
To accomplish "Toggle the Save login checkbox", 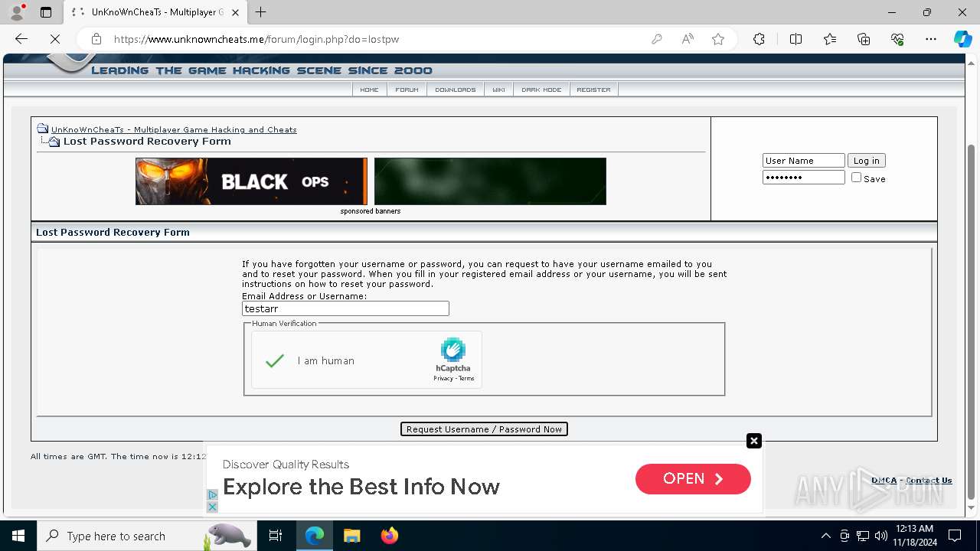I will click(x=856, y=178).
